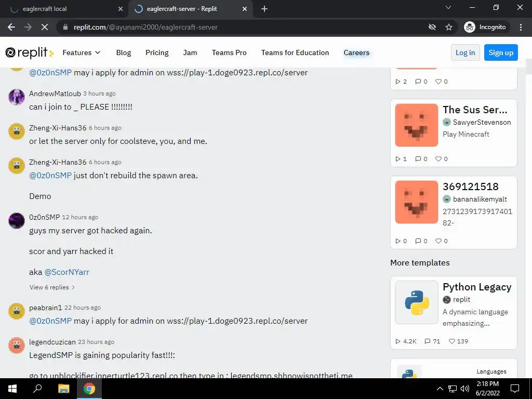532x399 pixels.
Task: Click the third-party cookies blocked eye icon
Action: [432, 27]
